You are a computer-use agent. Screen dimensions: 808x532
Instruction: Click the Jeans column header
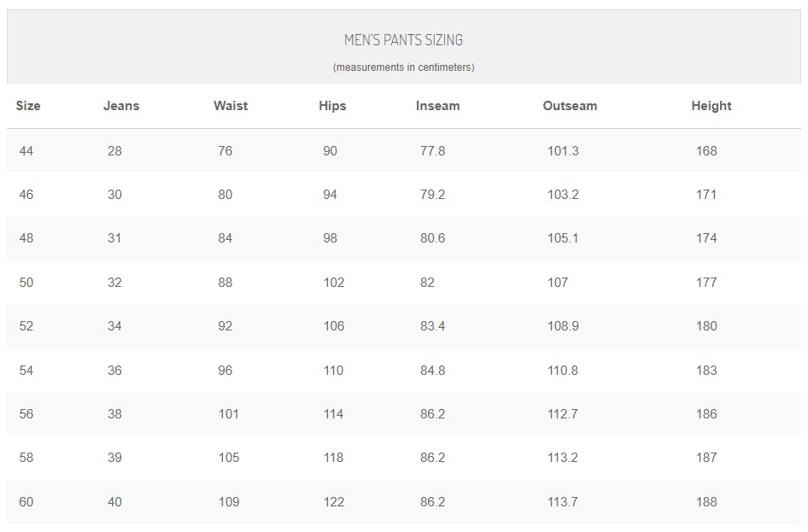121,106
